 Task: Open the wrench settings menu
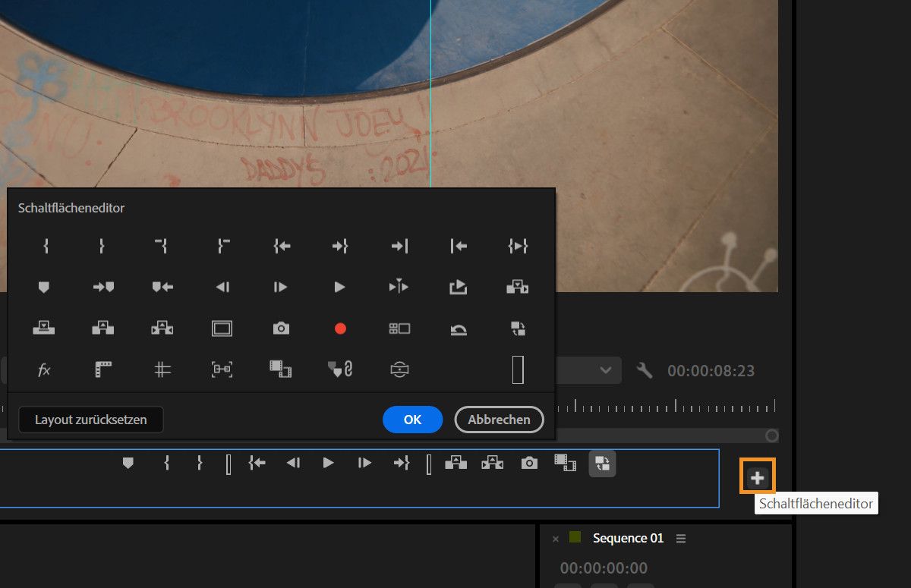pyautogui.click(x=645, y=370)
